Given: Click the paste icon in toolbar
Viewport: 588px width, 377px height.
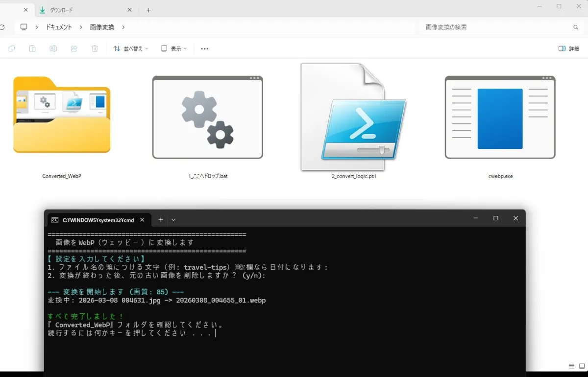Looking at the screenshot, I should (32, 48).
